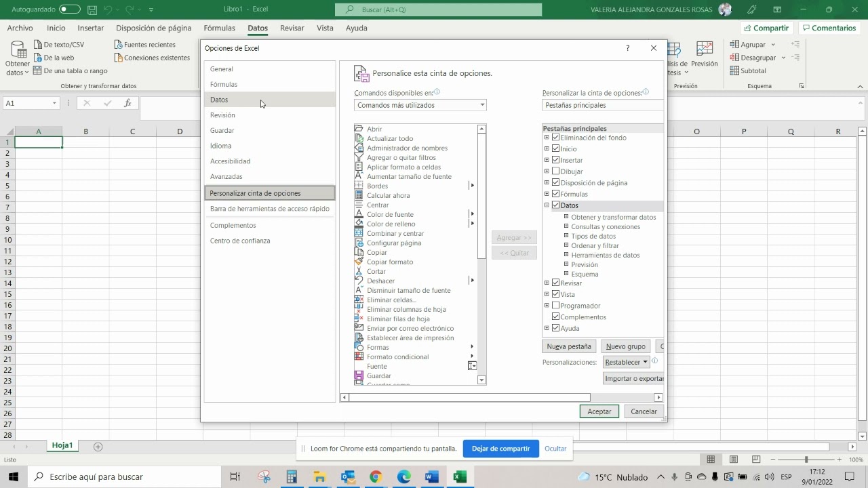Collapse the Datos tree node
The height and width of the screenshot is (488, 868).
point(547,205)
